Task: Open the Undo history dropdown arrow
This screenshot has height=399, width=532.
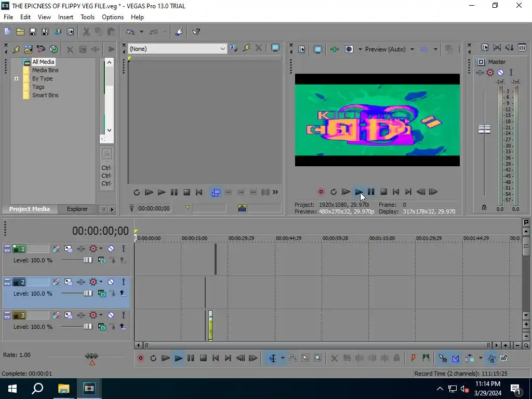Action: (x=141, y=32)
